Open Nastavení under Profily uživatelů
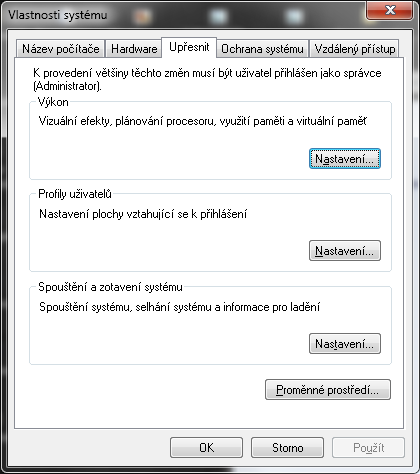Image resolution: width=420 pixels, height=474 pixels. 345,251
